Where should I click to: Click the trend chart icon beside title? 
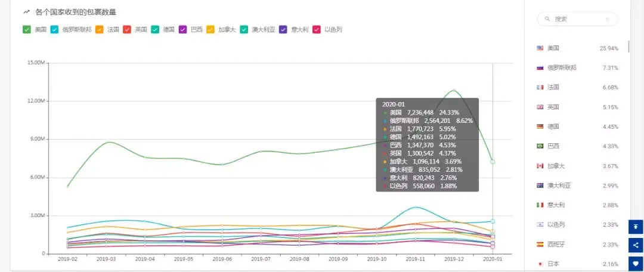tap(27, 12)
